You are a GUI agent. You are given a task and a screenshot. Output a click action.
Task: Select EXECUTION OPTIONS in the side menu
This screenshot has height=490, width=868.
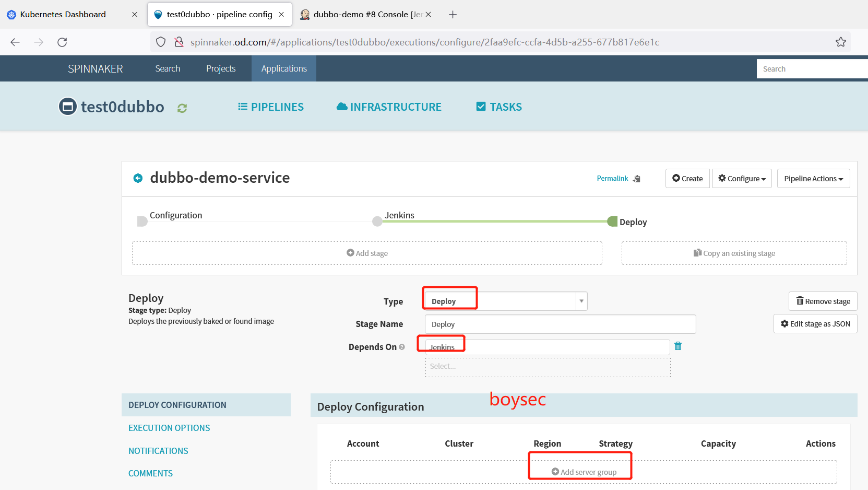[169, 428]
